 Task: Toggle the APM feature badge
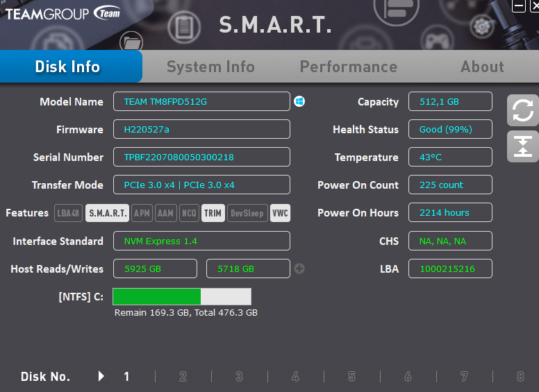point(142,213)
